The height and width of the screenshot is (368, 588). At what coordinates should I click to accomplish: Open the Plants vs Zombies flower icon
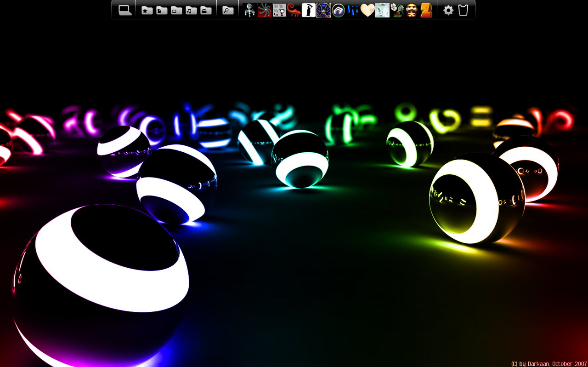pyautogui.click(x=397, y=10)
